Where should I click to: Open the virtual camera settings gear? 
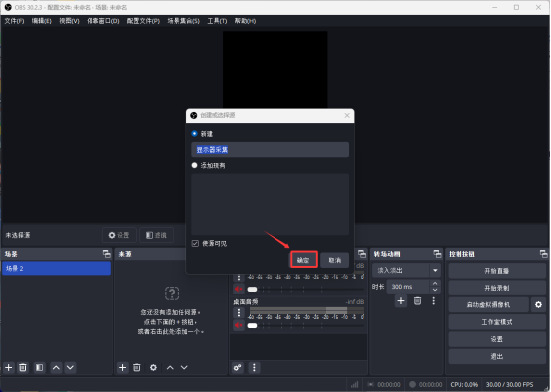click(x=538, y=304)
